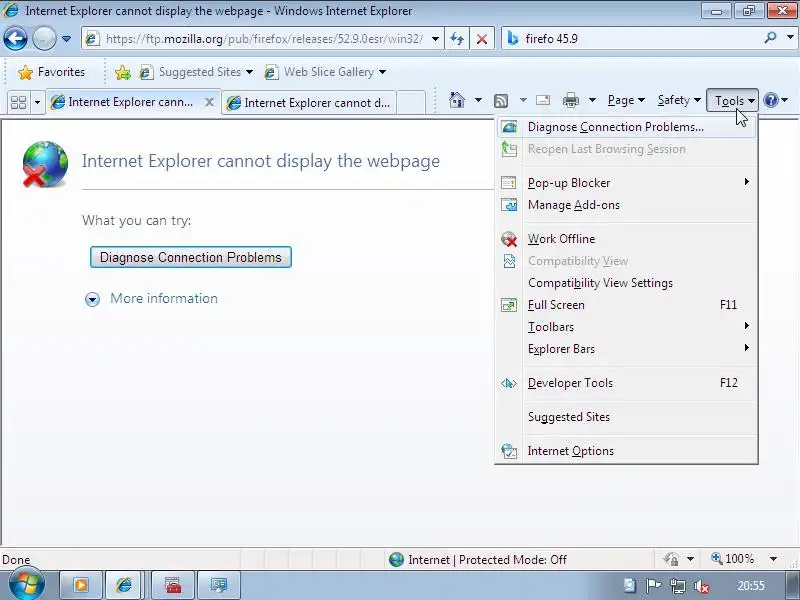Click the Stop loading red X icon
Screen dimensions: 800x600
point(482,39)
